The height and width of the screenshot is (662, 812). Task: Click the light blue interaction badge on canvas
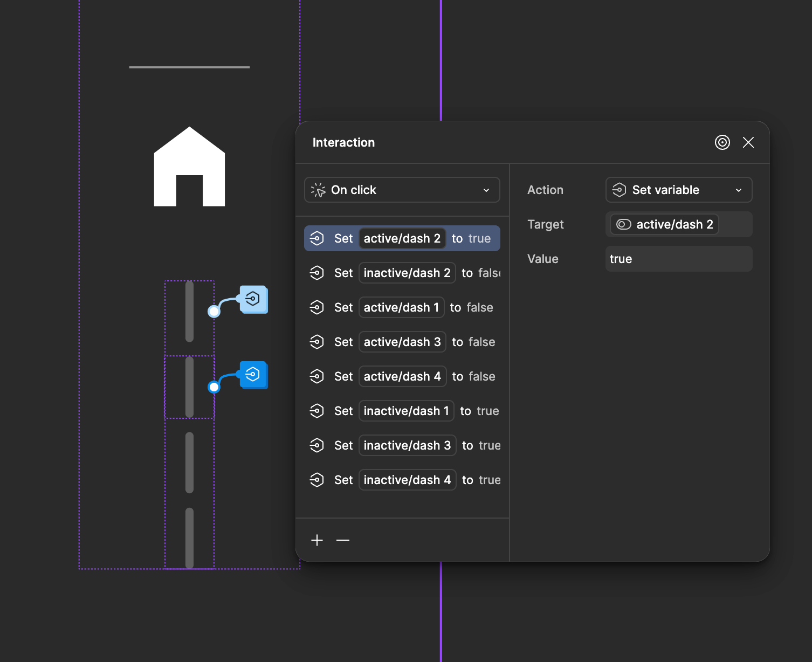253,299
